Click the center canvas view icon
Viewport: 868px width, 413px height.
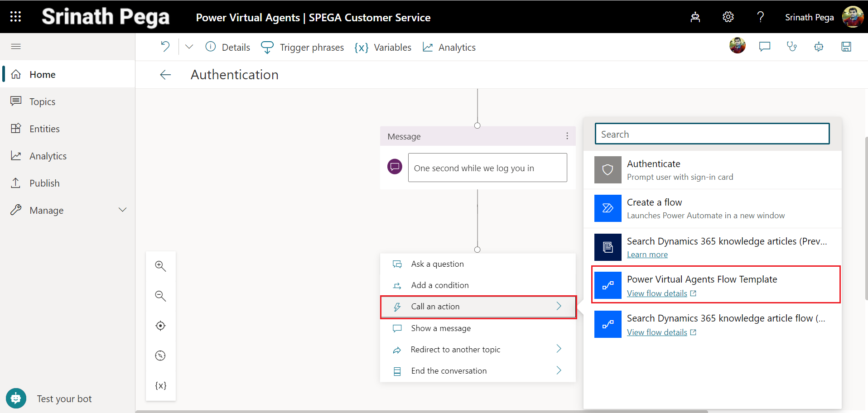point(160,326)
